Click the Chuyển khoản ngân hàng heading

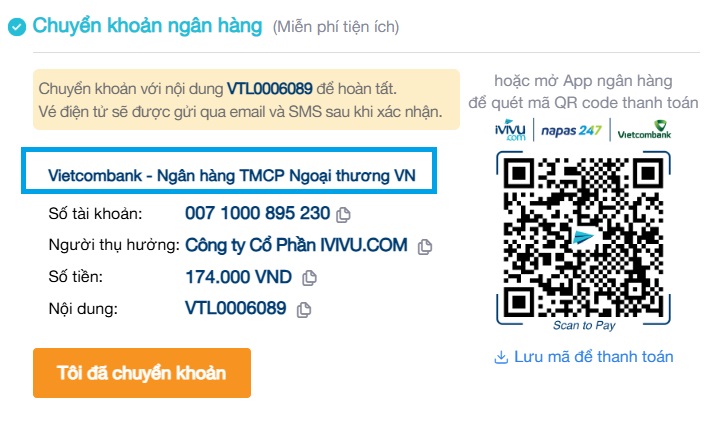[x=147, y=26]
